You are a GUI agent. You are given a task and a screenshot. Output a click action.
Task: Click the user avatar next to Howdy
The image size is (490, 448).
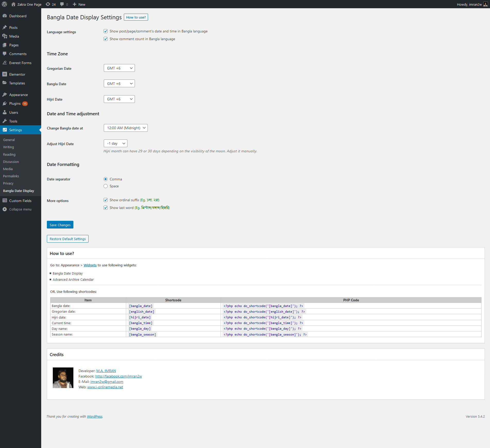(485, 4)
